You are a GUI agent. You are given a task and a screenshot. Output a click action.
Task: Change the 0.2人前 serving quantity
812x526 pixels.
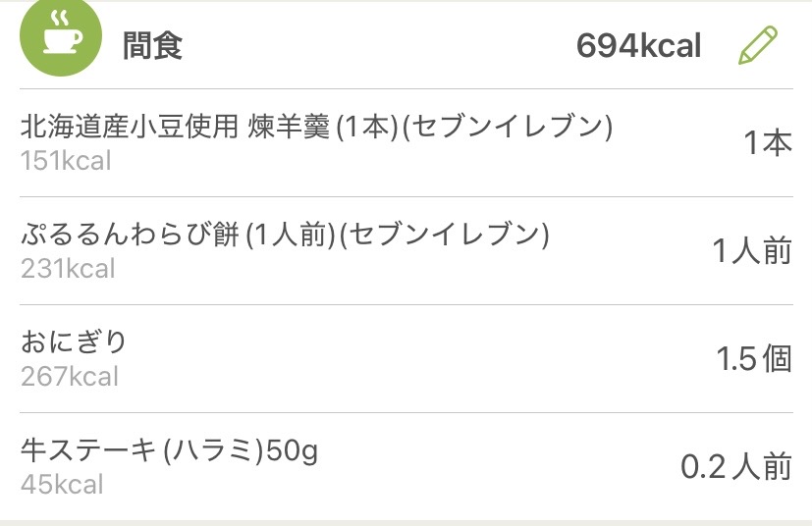click(x=735, y=467)
